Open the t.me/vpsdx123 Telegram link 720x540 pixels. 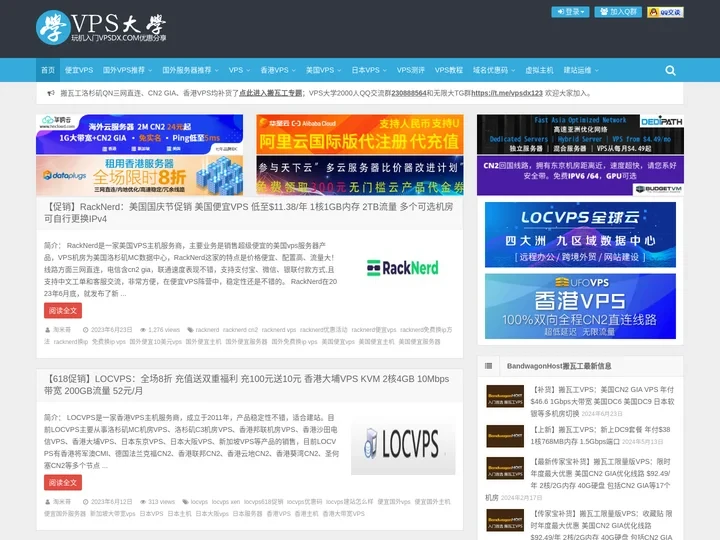(506, 93)
